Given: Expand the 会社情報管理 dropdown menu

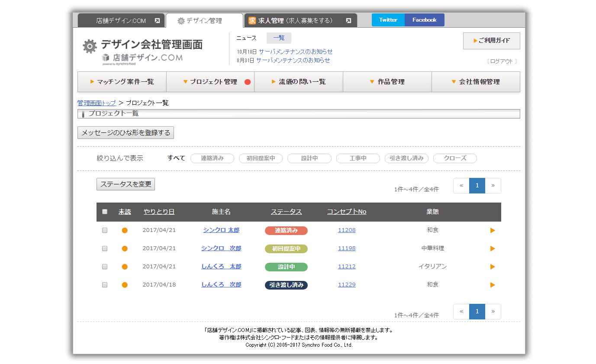Looking at the screenshot, I should [x=475, y=82].
